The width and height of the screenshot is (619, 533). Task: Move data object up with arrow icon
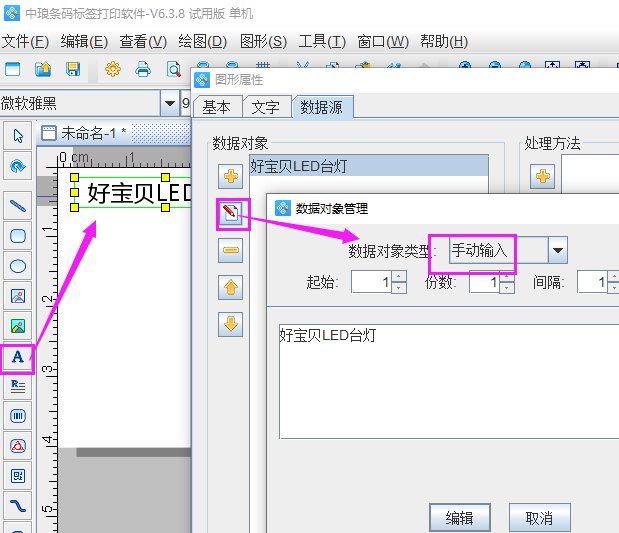[x=231, y=288]
